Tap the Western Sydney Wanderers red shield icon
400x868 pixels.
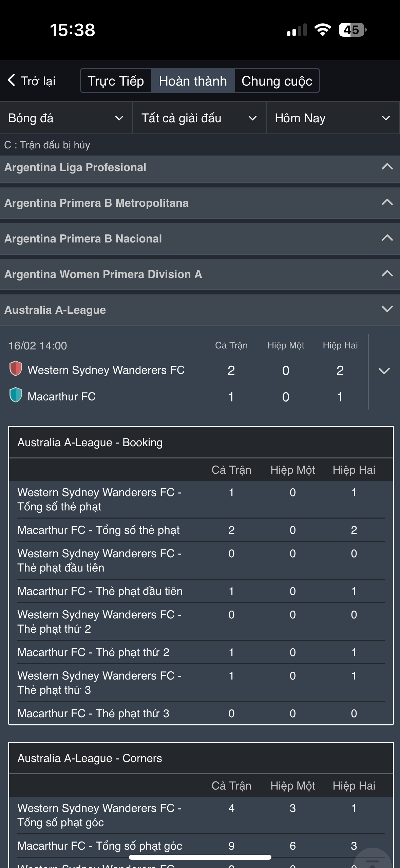(16, 369)
